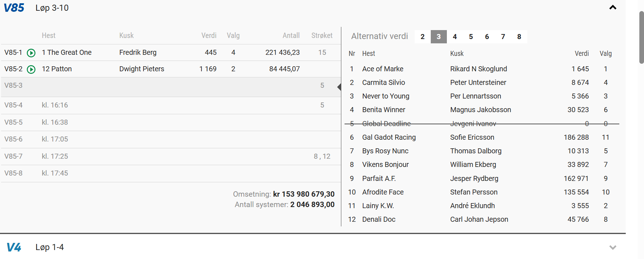
Task: Click the V85 logo icon
Action: click(x=14, y=8)
